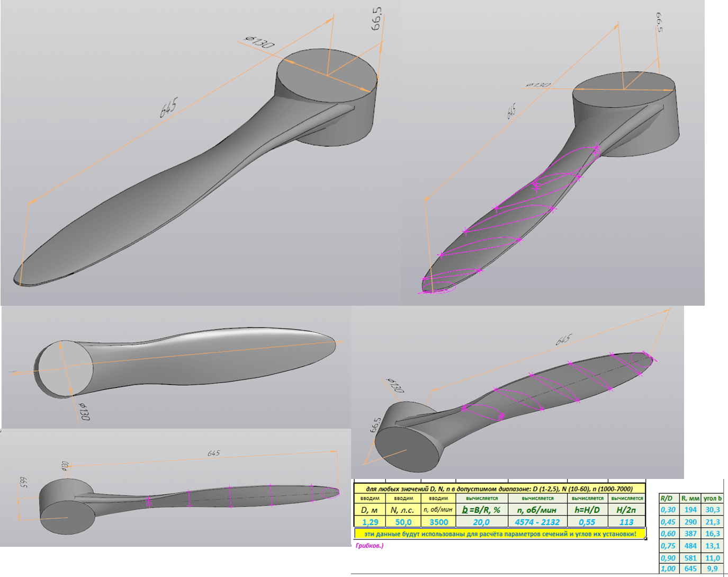This screenshot has height=577, width=728.
Task: Select the computed value 20,0
Action: pos(481,522)
